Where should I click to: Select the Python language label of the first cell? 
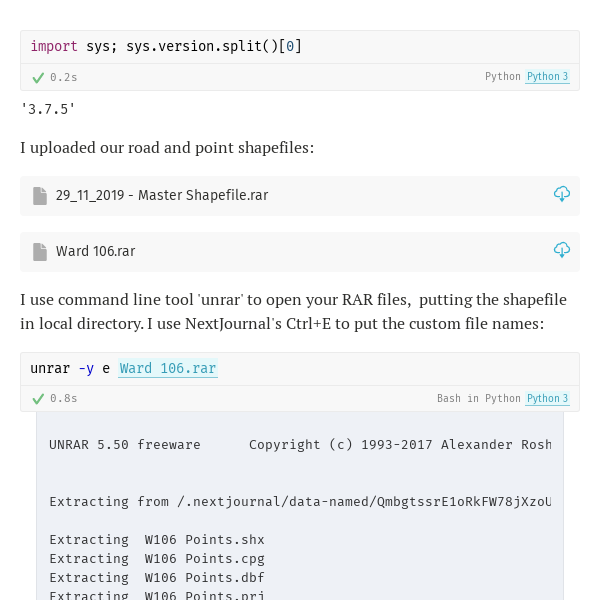point(502,77)
